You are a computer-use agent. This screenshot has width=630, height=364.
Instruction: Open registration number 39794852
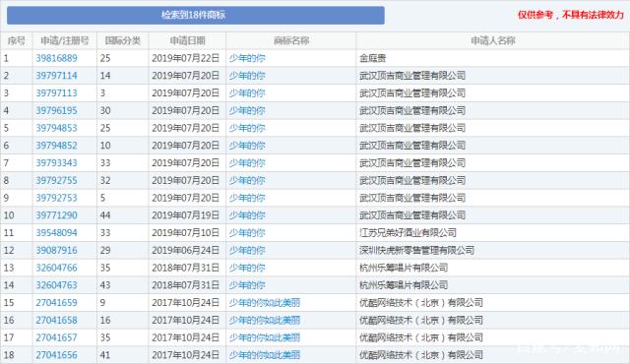pos(56,146)
